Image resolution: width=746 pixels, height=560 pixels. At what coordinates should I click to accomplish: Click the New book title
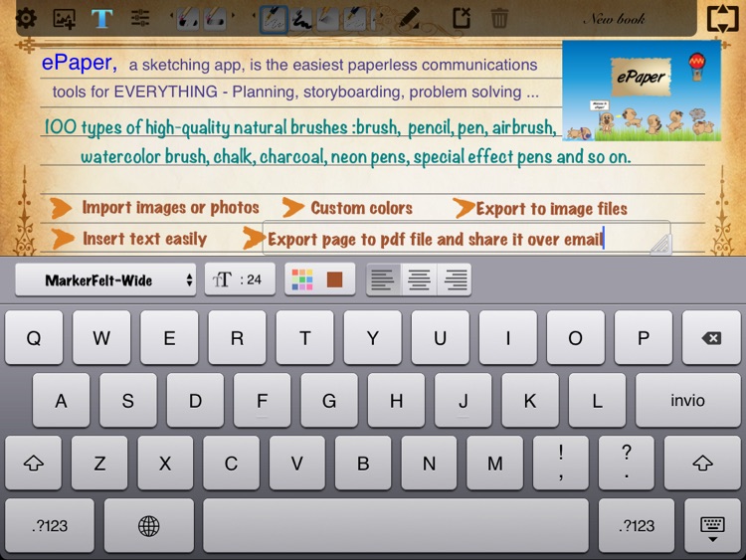tap(615, 19)
